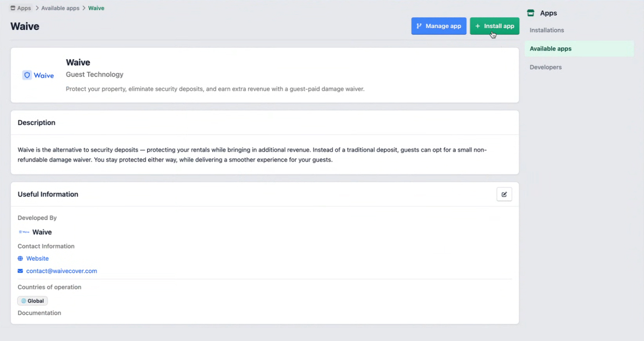Edit Useful Information with pencil icon
The image size is (644, 341).
click(504, 194)
